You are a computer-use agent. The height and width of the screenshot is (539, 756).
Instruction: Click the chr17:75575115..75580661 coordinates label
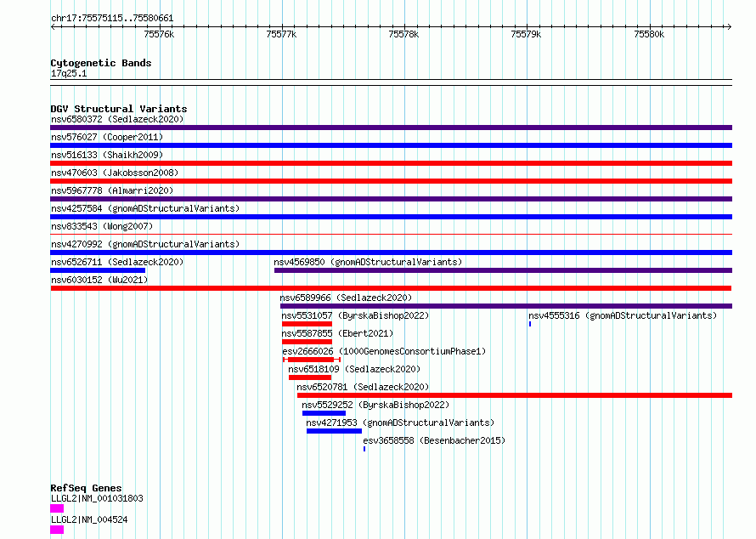pyautogui.click(x=112, y=19)
